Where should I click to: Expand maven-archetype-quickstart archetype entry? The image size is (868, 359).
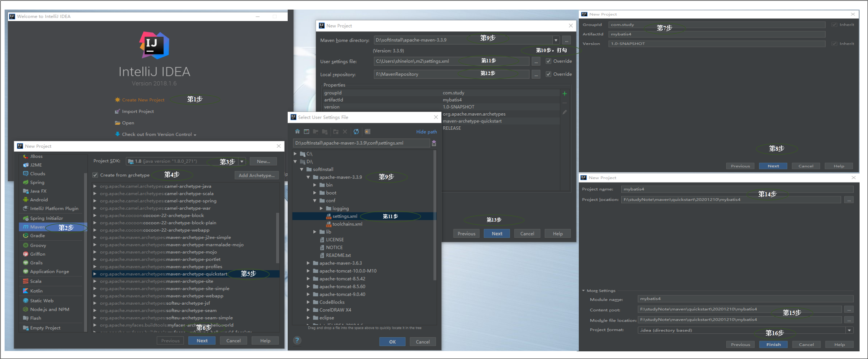tap(95, 274)
